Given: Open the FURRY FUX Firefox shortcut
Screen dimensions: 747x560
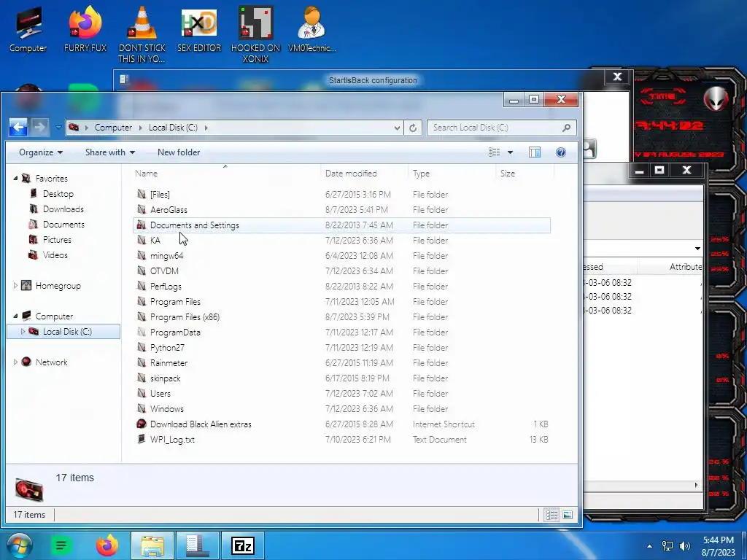Looking at the screenshot, I should (85, 29).
